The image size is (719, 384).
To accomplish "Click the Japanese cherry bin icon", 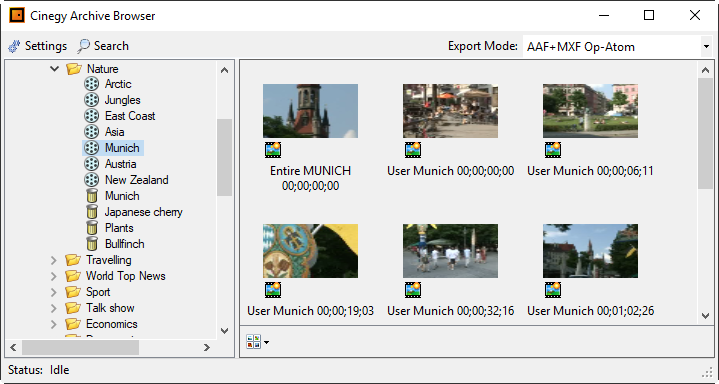I will tap(92, 212).
